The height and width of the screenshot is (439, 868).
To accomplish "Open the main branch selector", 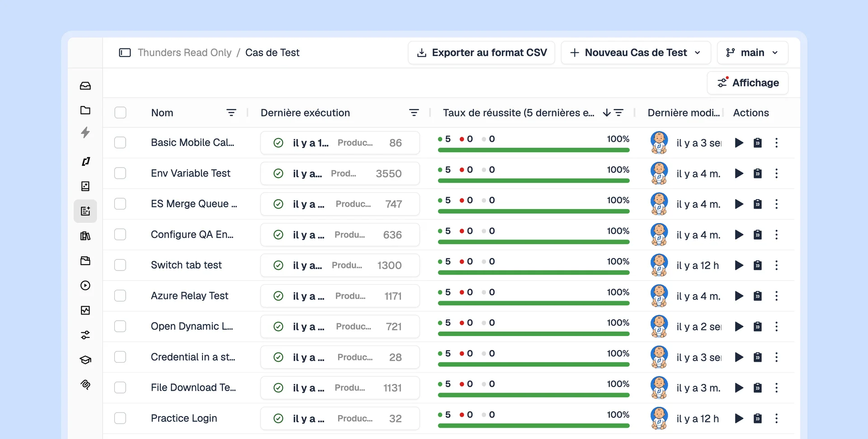I will click(x=753, y=53).
